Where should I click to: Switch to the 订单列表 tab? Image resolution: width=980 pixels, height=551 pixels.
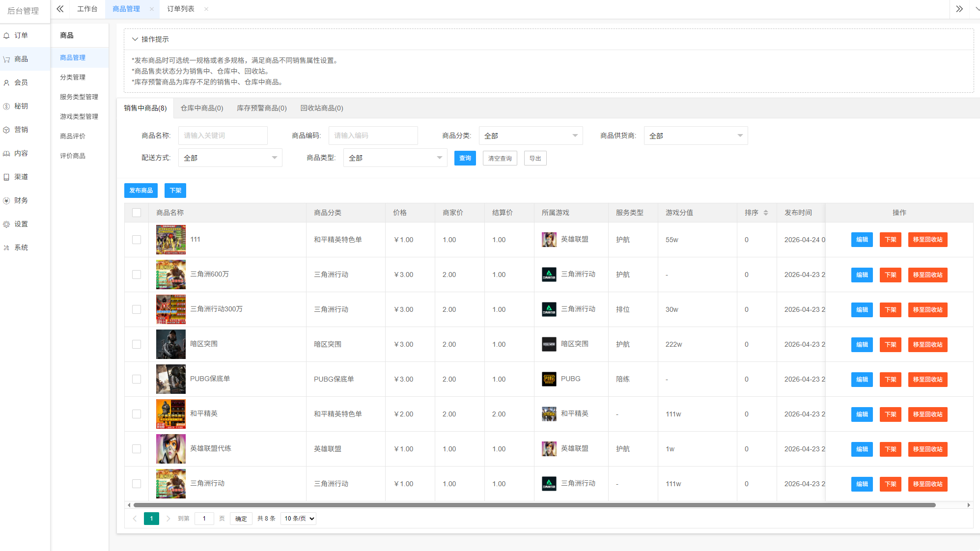point(181,9)
